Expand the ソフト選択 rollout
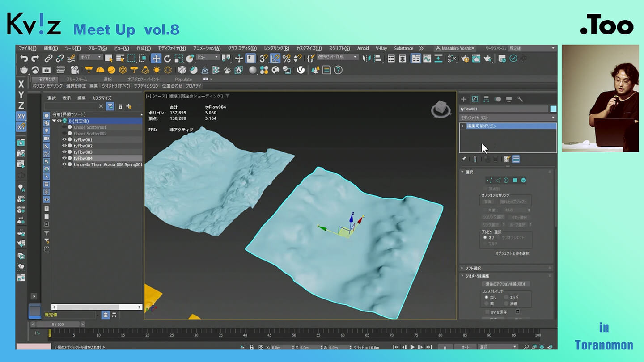This screenshot has width=644, height=362. coord(473,268)
